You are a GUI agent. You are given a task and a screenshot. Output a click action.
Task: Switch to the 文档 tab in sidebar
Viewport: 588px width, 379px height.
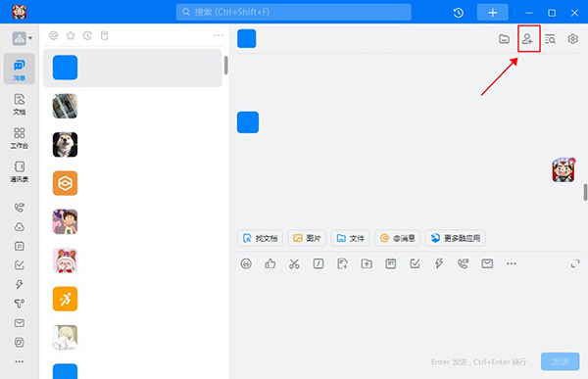pos(20,104)
